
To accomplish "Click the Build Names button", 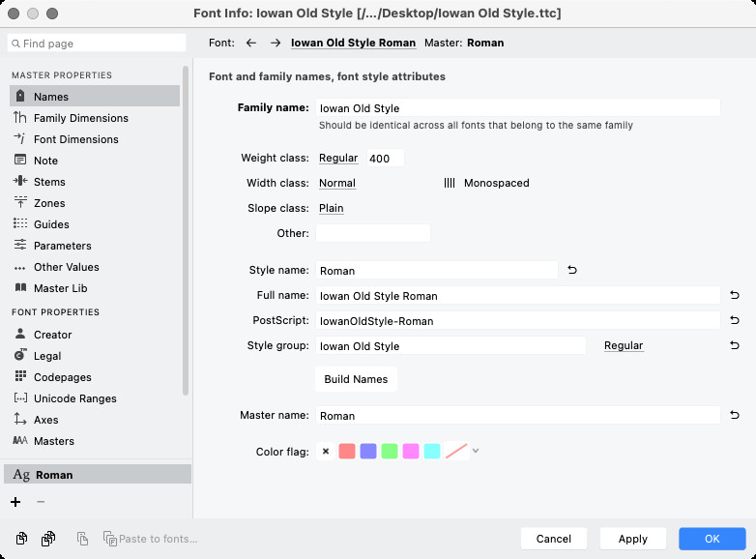I will click(356, 379).
